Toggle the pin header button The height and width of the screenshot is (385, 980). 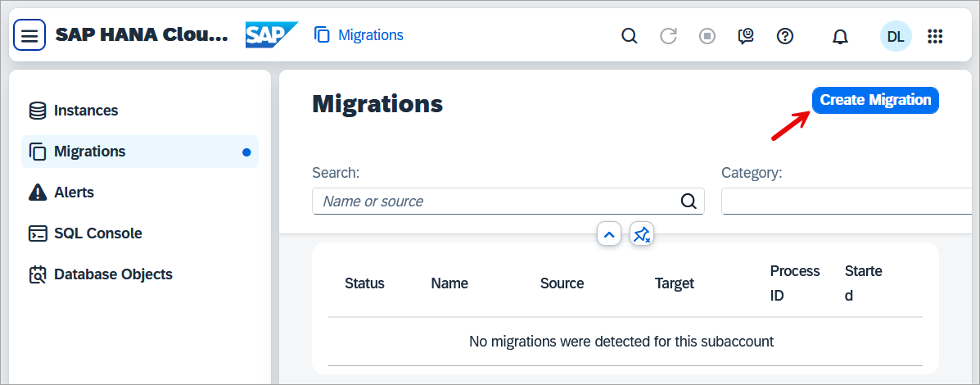[642, 234]
